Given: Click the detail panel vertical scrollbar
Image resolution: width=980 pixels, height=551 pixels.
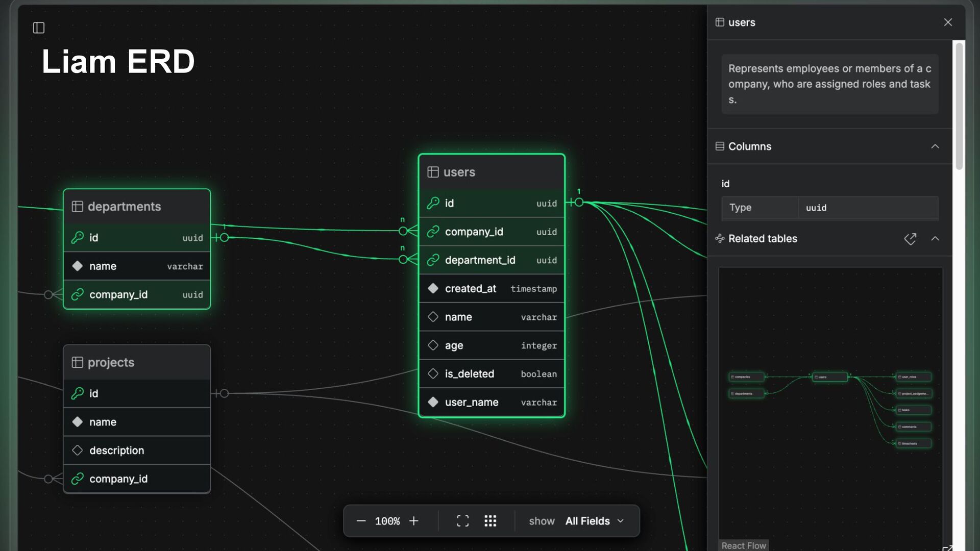Looking at the screenshot, I should coord(959,106).
